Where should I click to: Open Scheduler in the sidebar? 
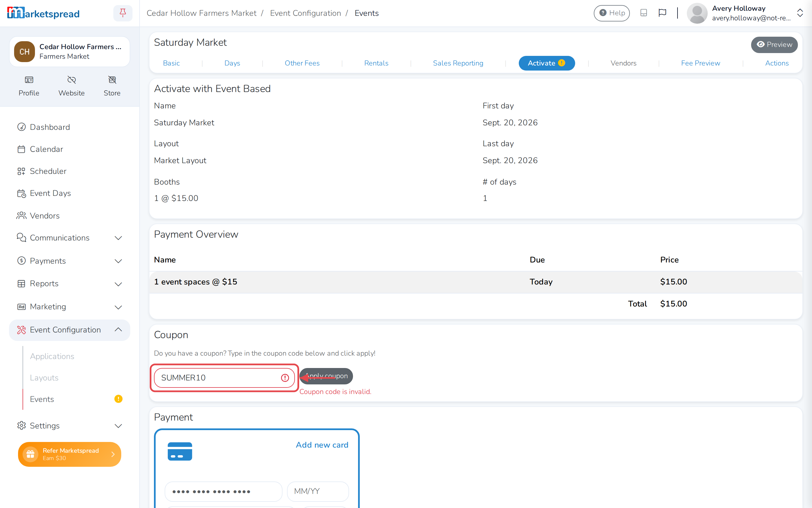click(69, 171)
